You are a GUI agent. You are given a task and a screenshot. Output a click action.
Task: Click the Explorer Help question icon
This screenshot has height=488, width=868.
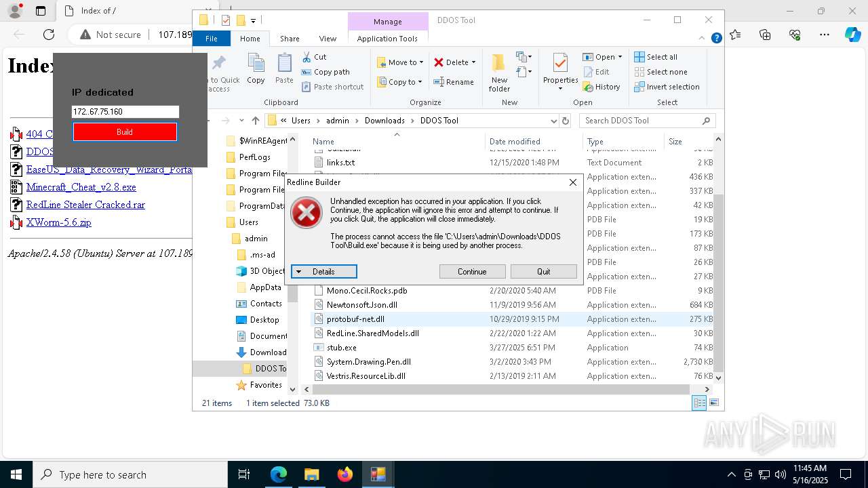[716, 39]
